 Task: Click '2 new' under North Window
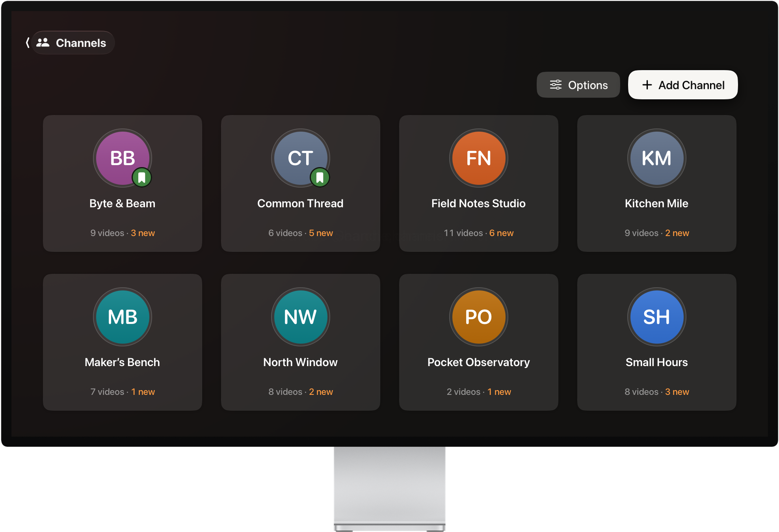[321, 392]
